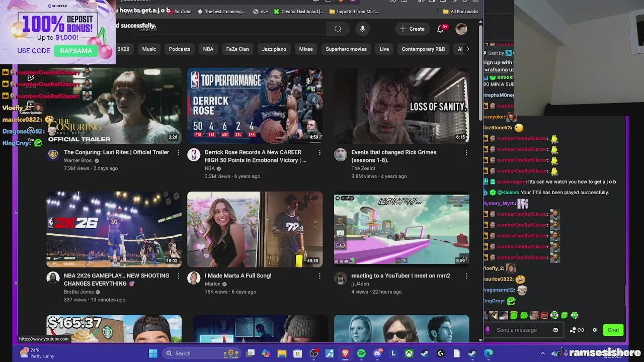
Task: Open Windows Start menu
Action: click(153, 353)
